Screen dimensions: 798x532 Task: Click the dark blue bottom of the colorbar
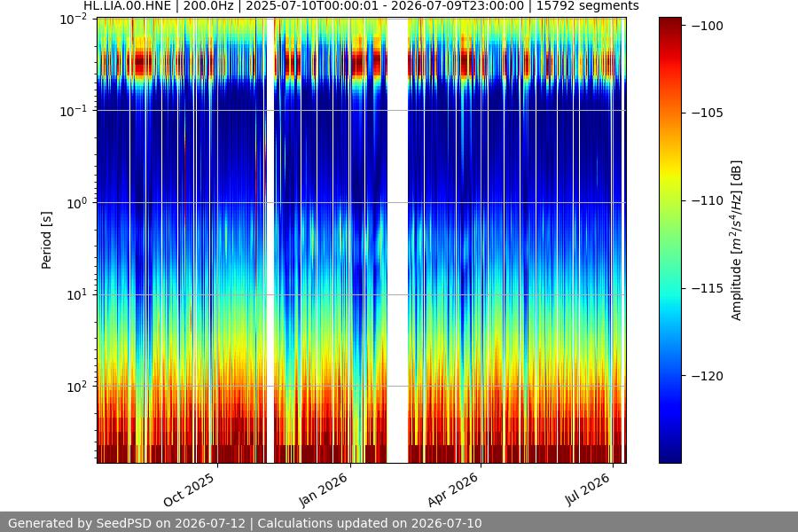(x=670, y=453)
